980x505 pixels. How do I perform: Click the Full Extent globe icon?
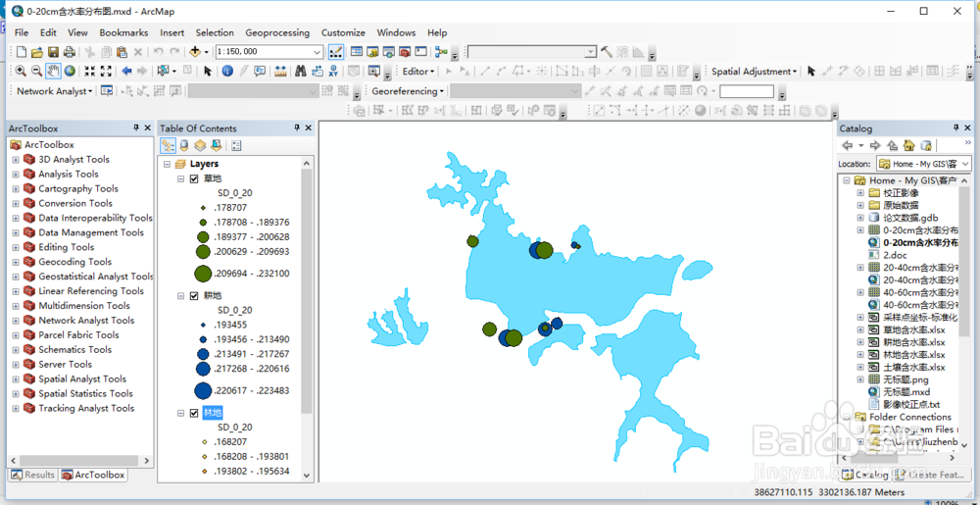click(70, 72)
